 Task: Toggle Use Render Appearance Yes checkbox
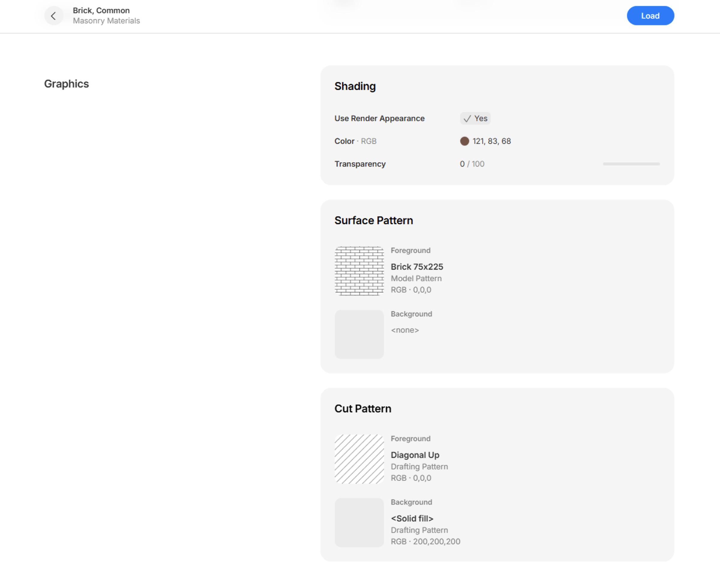475,119
